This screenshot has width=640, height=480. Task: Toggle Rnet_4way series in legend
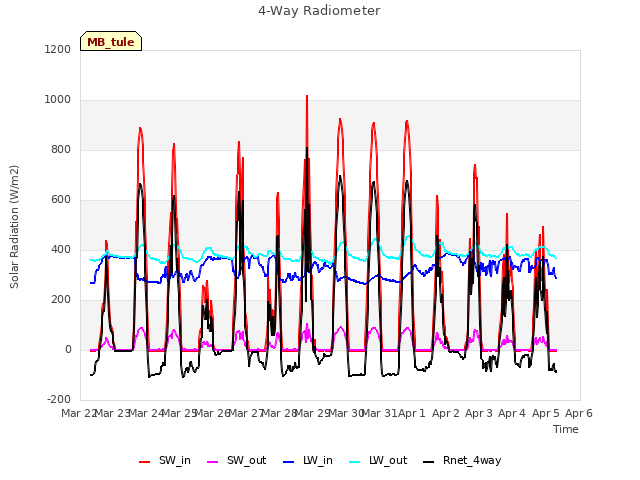tap(462, 461)
